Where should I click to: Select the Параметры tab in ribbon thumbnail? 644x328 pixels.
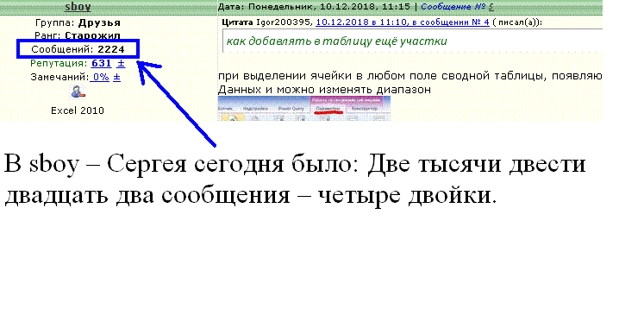[x=328, y=109]
